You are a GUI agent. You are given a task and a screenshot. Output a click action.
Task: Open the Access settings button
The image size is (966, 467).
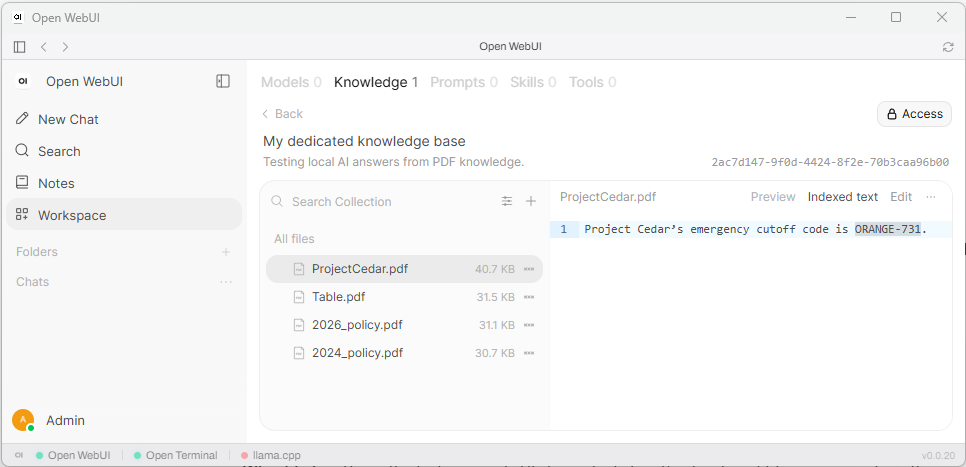(x=914, y=114)
